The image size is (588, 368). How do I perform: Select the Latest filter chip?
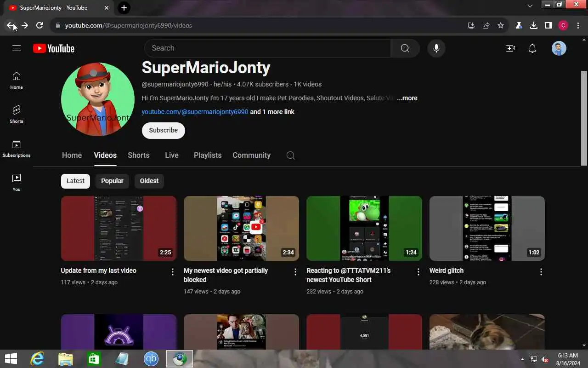coord(75,181)
